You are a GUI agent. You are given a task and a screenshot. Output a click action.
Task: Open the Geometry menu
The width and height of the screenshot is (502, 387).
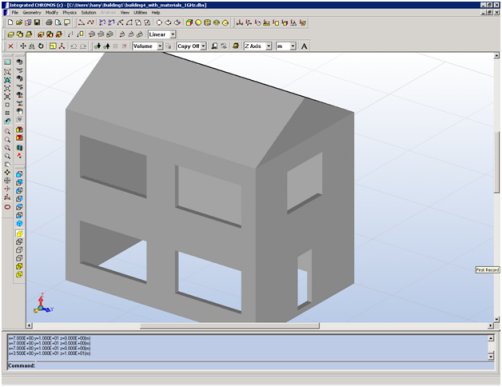32,13
